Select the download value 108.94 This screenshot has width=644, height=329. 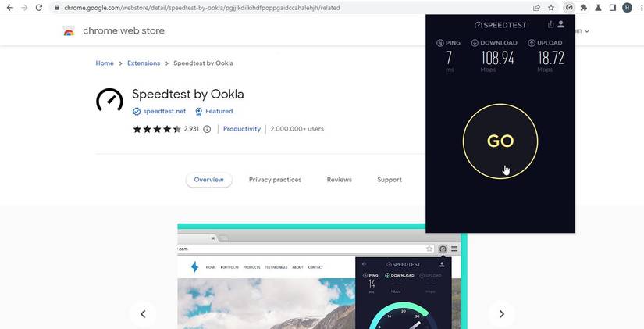497,58
